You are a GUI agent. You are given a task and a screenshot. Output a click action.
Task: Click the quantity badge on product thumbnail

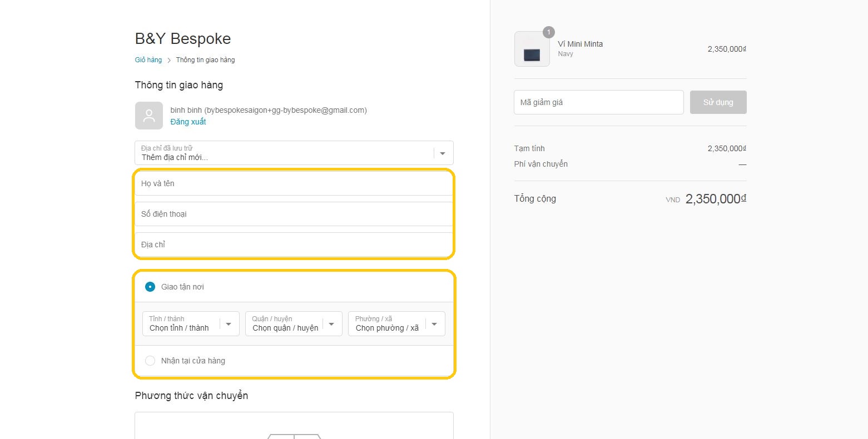(x=549, y=32)
